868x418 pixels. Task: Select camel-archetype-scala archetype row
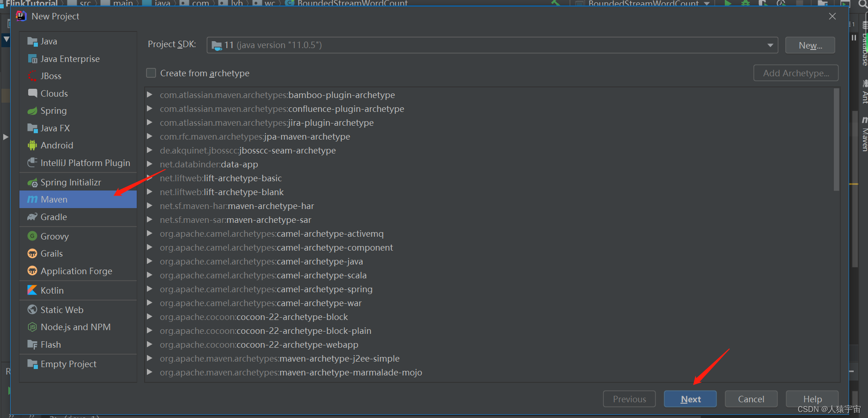click(x=489, y=275)
